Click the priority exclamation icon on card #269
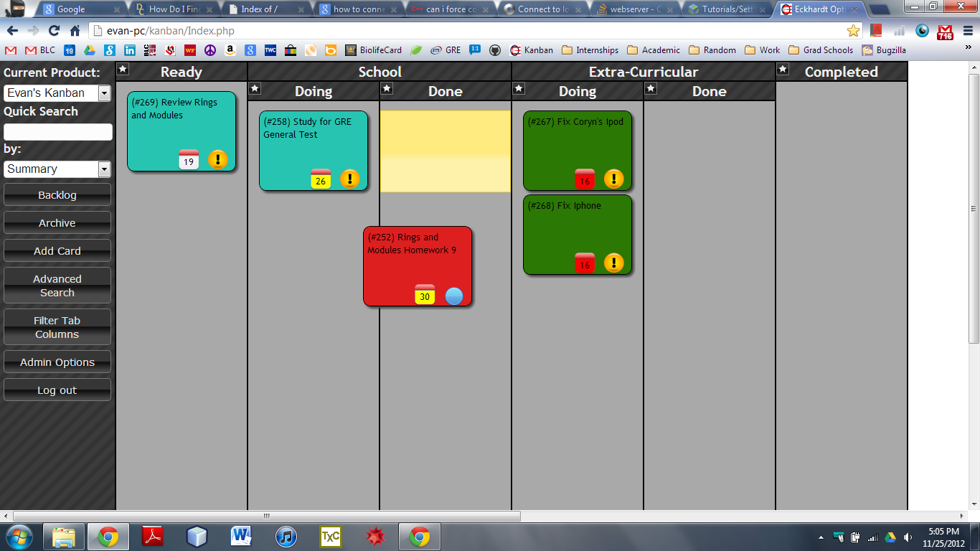Image resolution: width=980 pixels, height=551 pixels. [218, 159]
